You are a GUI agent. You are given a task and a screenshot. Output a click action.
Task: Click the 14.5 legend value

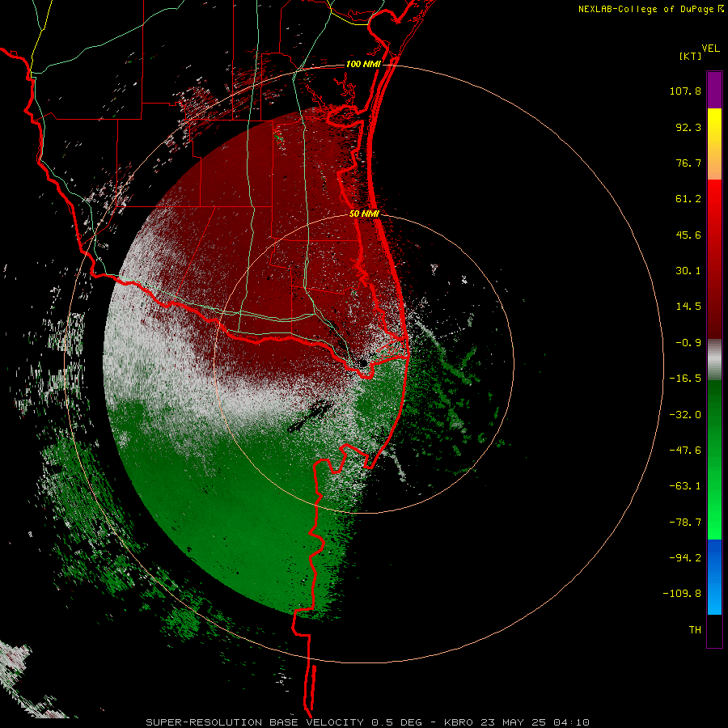pyautogui.click(x=688, y=307)
